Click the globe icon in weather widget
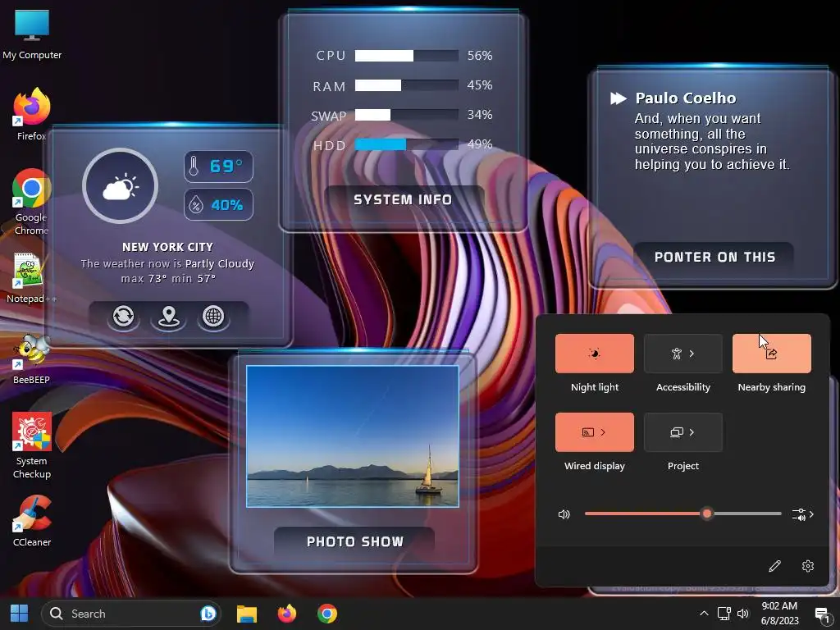This screenshot has width=840, height=630. click(x=213, y=316)
